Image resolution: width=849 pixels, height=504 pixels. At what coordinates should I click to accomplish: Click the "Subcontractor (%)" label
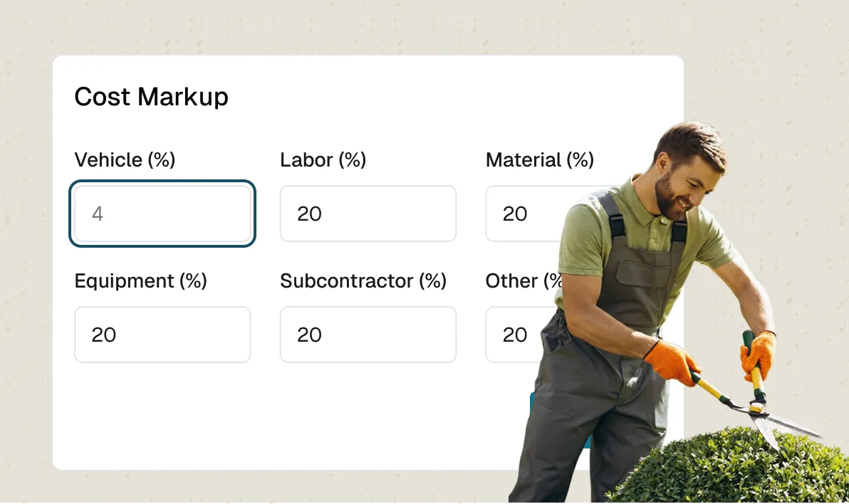coord(363,280)
